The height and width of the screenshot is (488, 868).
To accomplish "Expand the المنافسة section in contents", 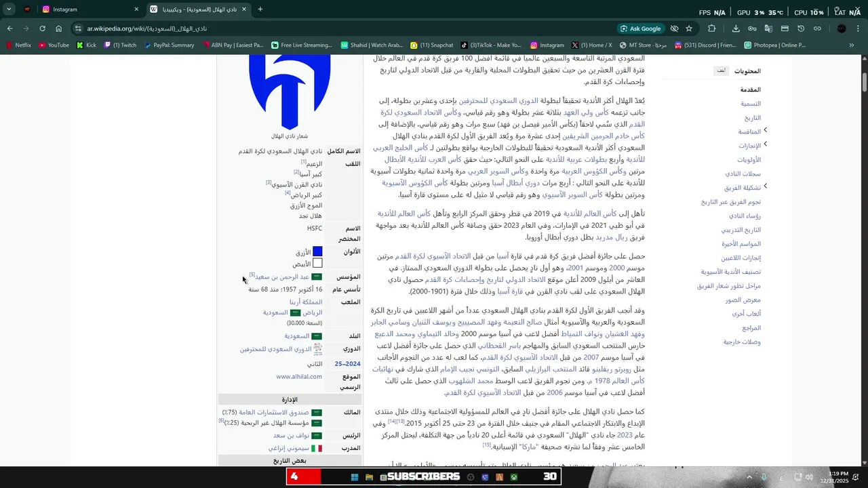I will tap(766, 130).
